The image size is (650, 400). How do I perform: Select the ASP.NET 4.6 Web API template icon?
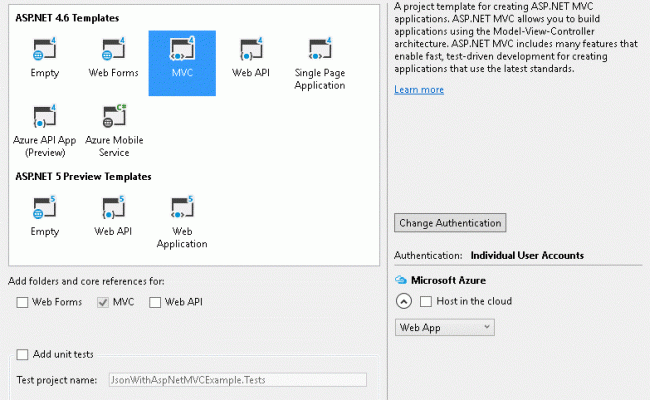(x=251, y=49)
